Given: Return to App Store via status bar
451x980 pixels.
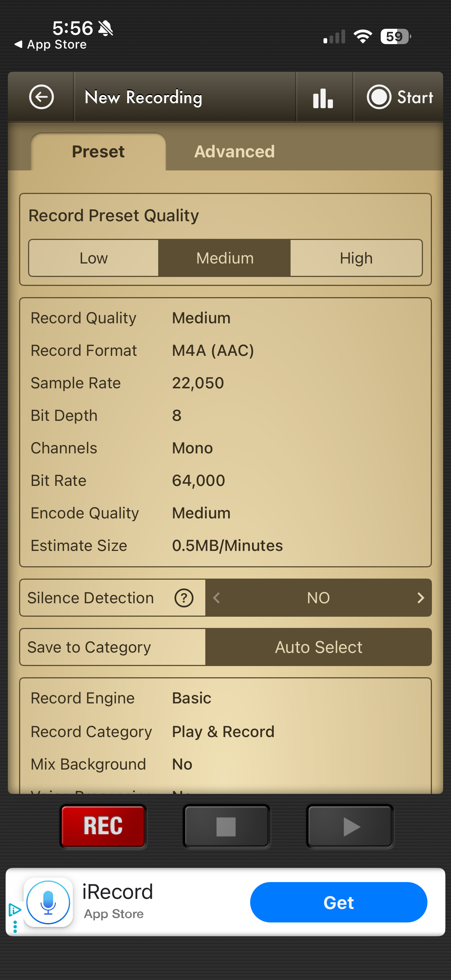Looking at the screenshot, I should pyautogui.click(x=50, y=44).
